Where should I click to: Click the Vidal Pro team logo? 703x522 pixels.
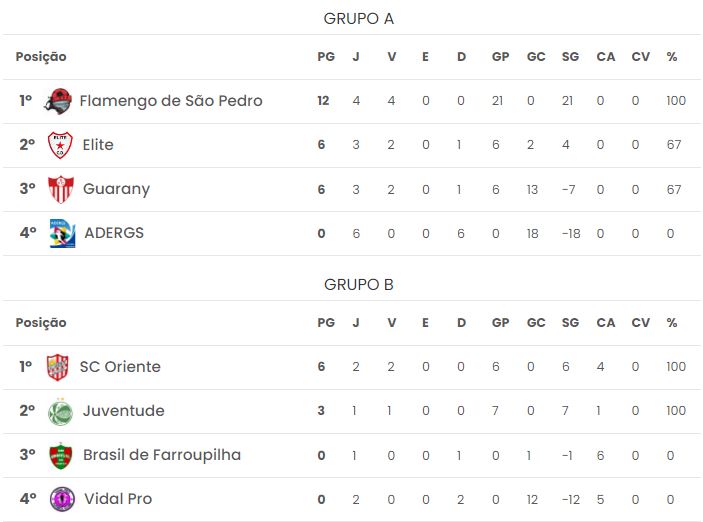[x=62, y=499]
